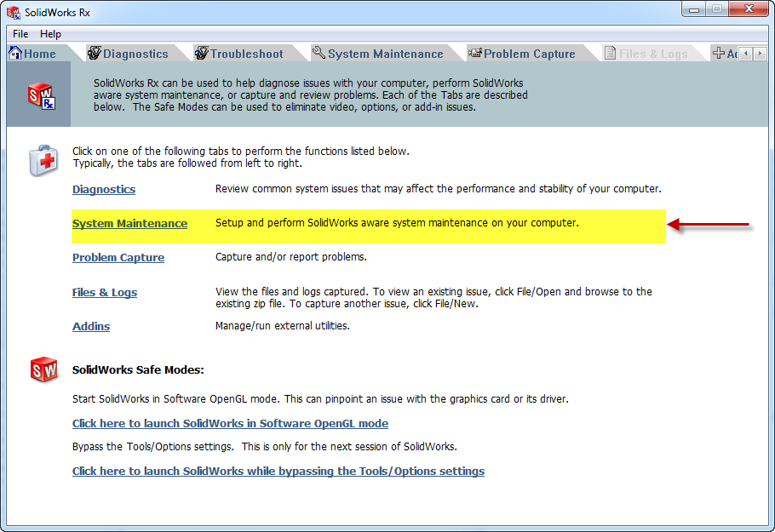Viewport: 775px width, 532px height.
Task: Click 'Capture and/or report problems.' text
Action: coord(291,257)
